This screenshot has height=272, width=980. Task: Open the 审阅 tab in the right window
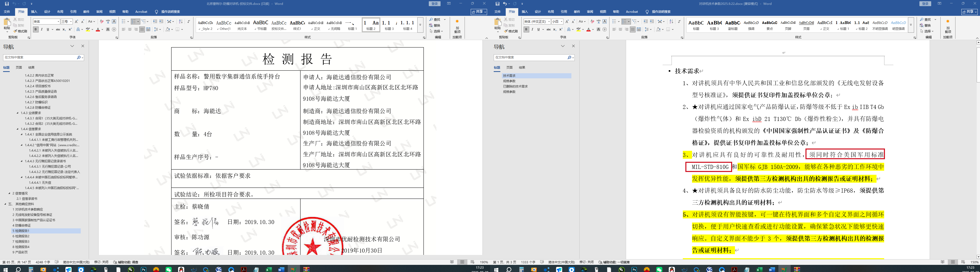tap(590, 12)
